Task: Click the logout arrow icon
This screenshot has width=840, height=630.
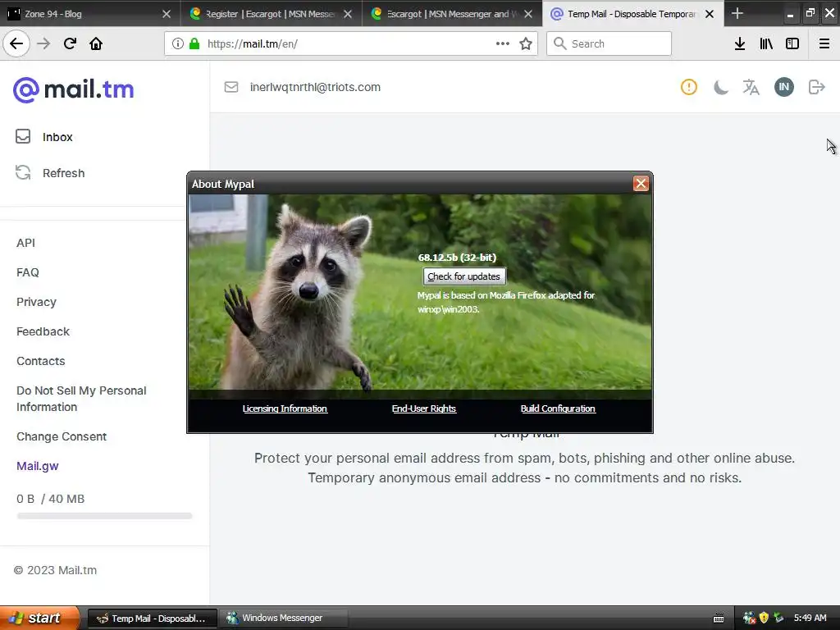Action: (816, 87)
